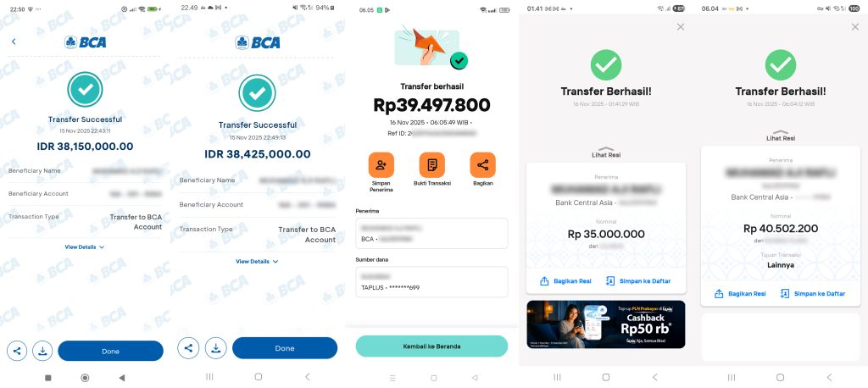This screenshot has width=868, height=388.
Task: Tap Done on the IDR 38,425,000.00 receipt
Action: (285, 348)
